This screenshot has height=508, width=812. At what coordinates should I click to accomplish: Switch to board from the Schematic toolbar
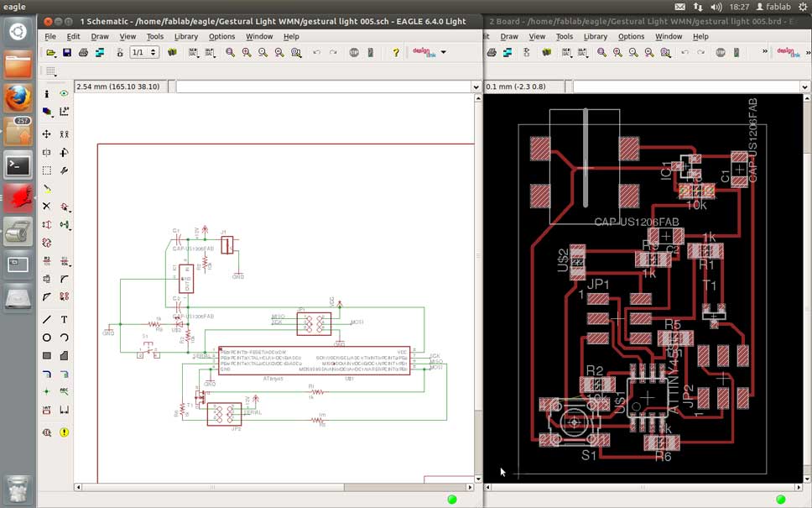(120, 52)
